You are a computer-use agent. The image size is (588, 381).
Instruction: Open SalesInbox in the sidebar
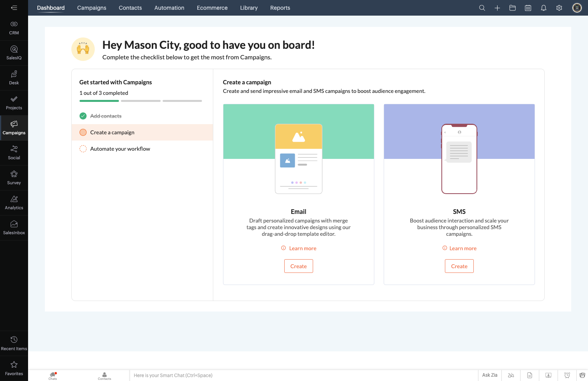tap(14, 228)
